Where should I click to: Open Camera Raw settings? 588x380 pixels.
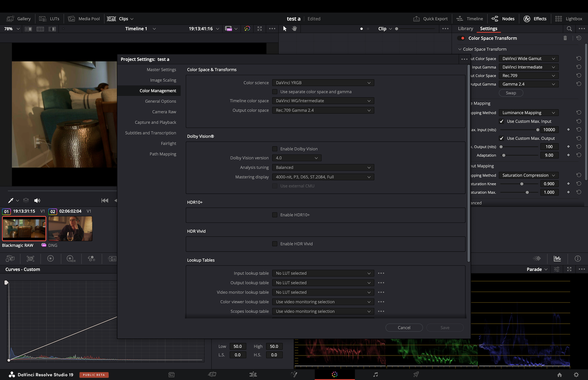[x=164, y=112]
